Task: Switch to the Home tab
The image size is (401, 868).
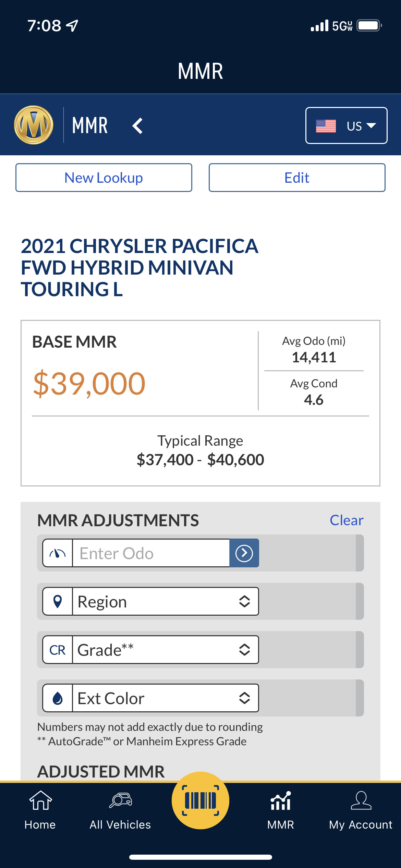Action: [40, 810]
